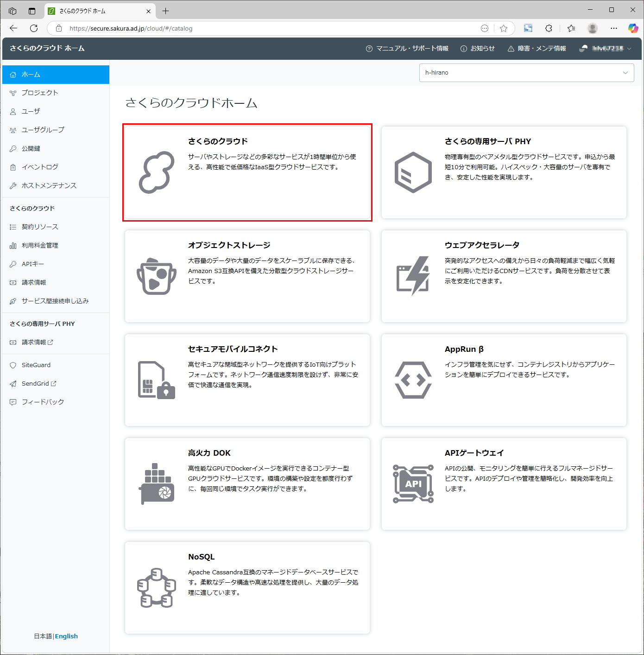Click 'さくらの専用サーバ PHY' sidebar section label
The image size is (644, 655).
point(42,324)
